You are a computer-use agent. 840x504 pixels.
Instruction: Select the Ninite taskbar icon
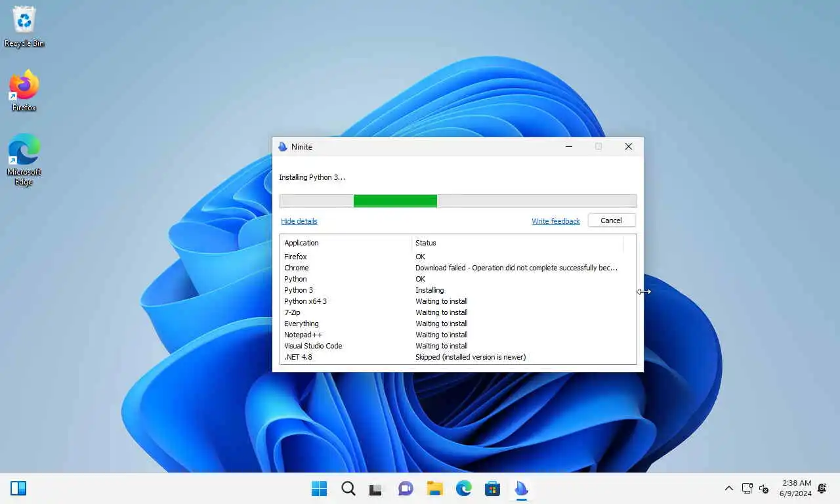click(522, 488)
